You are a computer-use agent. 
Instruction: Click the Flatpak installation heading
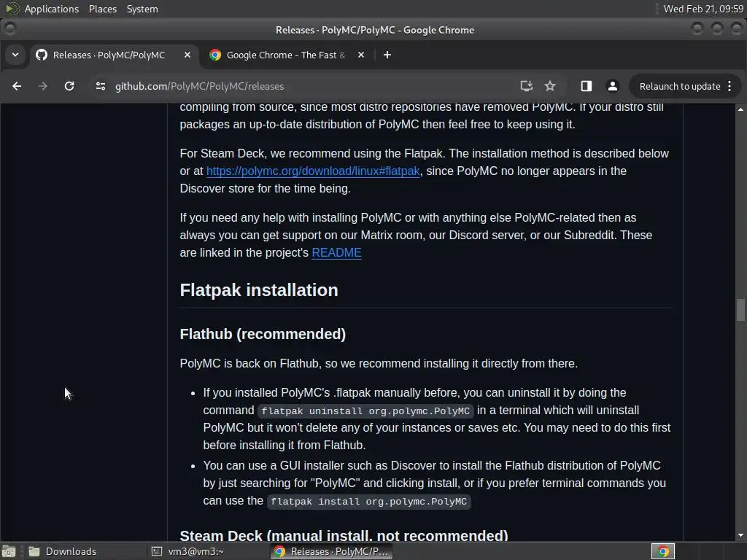(x=259, y=290)
